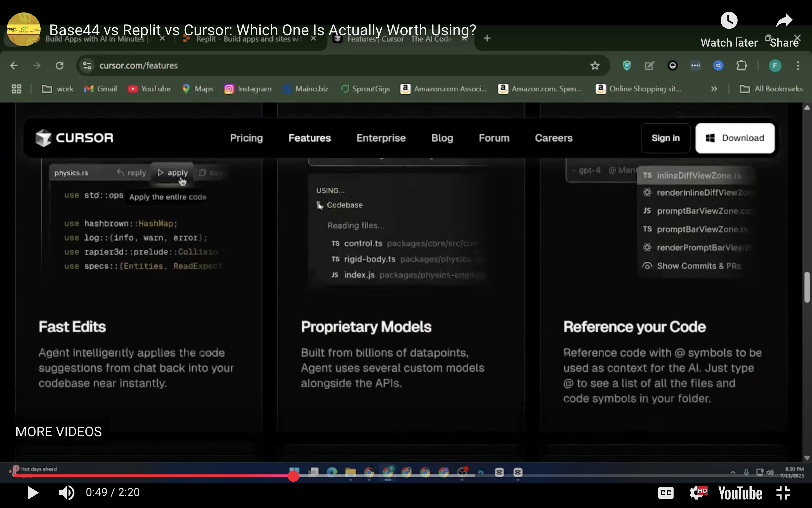
Task: Open All Bookmarks folder
Action: click(x=771, y=89)
